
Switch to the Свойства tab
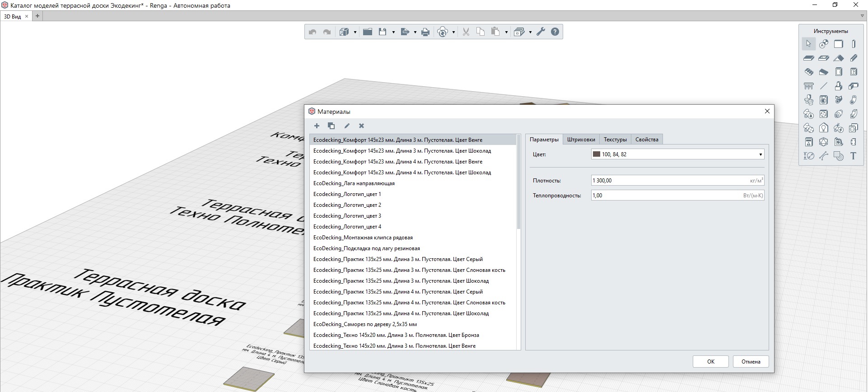647,140
